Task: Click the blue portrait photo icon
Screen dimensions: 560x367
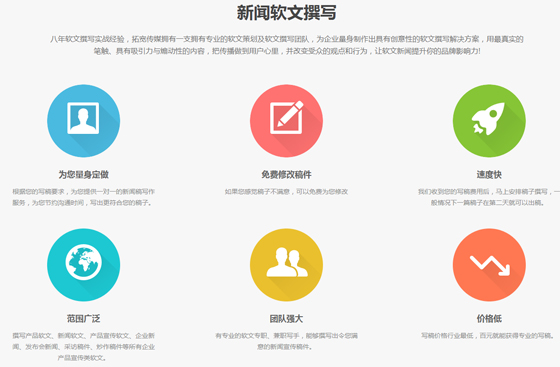Action: 84,121
